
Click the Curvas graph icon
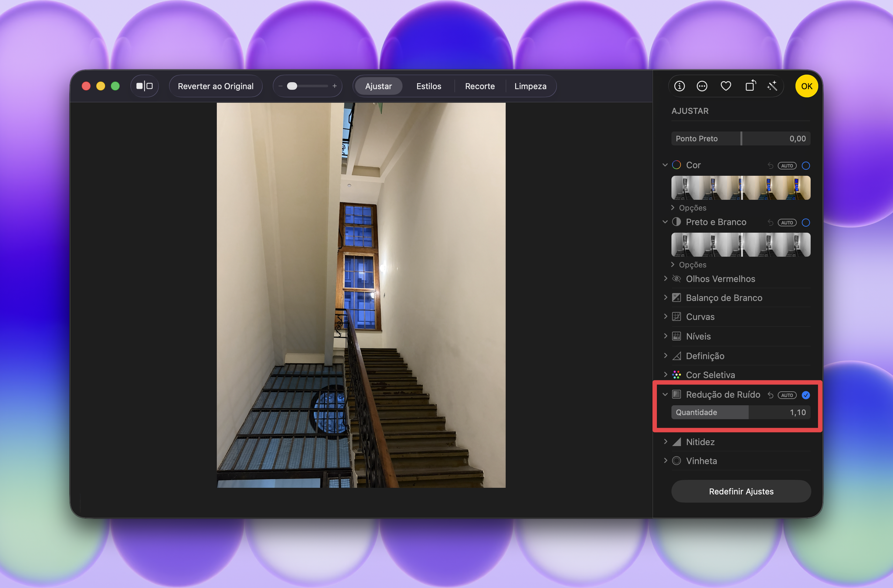pyautogui.click(x=676, y=317)
